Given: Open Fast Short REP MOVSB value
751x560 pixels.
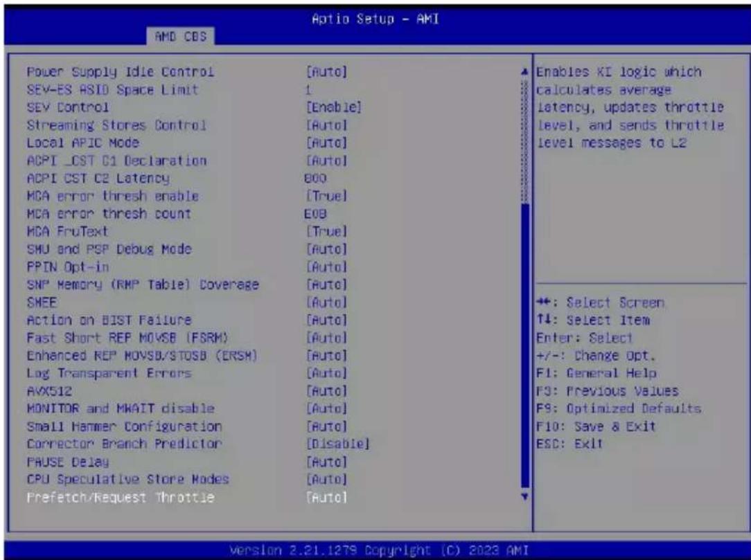Looking at the screenshot, I should [326, 337].
